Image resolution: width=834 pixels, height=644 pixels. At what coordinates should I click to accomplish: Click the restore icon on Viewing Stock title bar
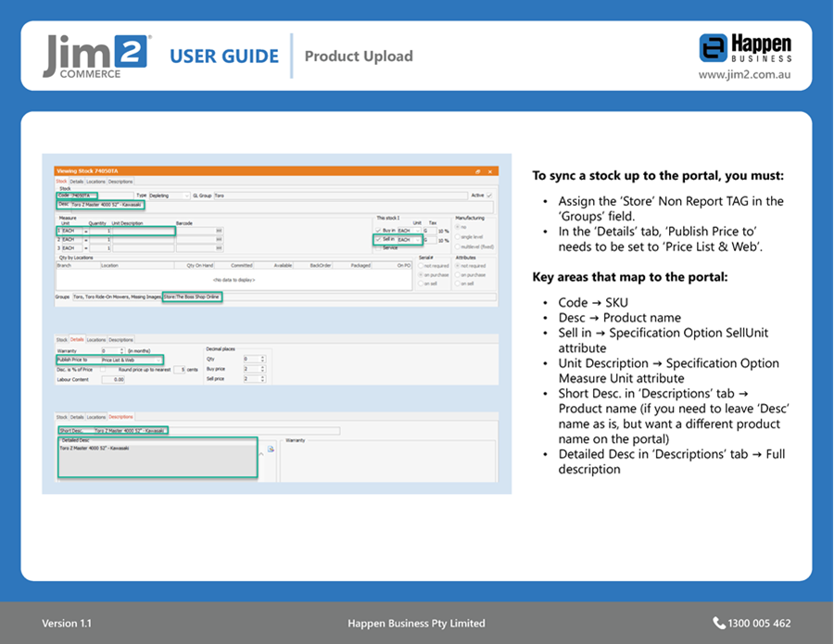[x=478, y=171]
